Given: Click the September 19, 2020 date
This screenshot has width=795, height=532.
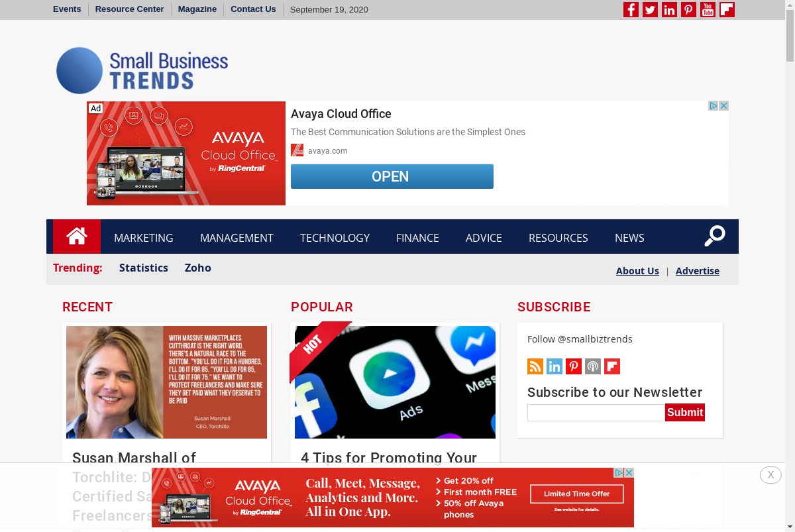Looking at the screenshot, I should [329, 10].
